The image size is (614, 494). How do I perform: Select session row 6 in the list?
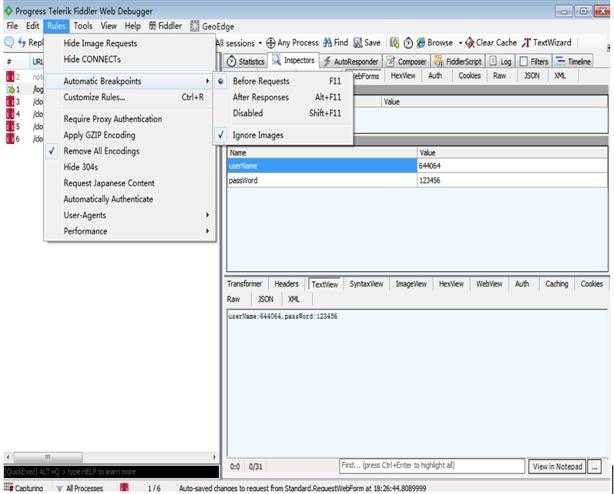coord(24,139)
